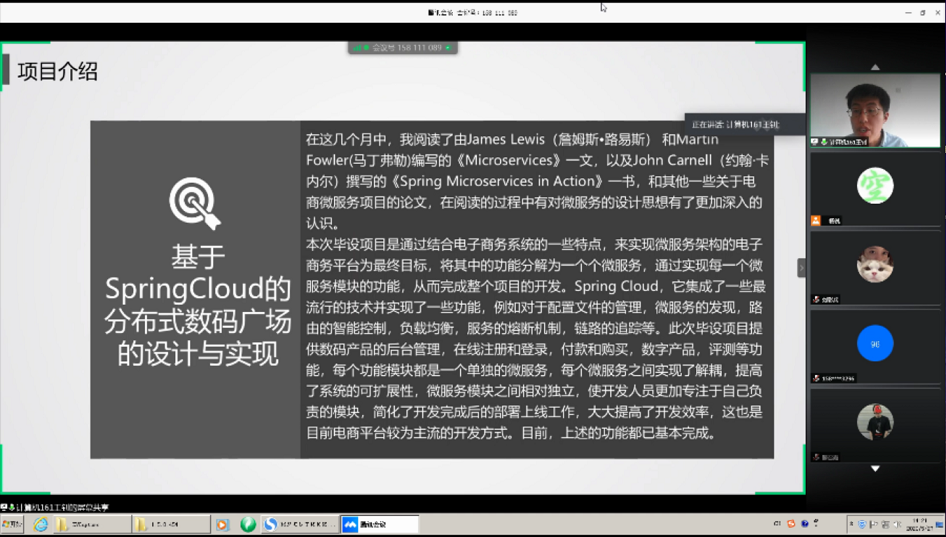Click the muted mic icon under the cat avatar
The image size is (946, 537).
(x=816, y=299)
